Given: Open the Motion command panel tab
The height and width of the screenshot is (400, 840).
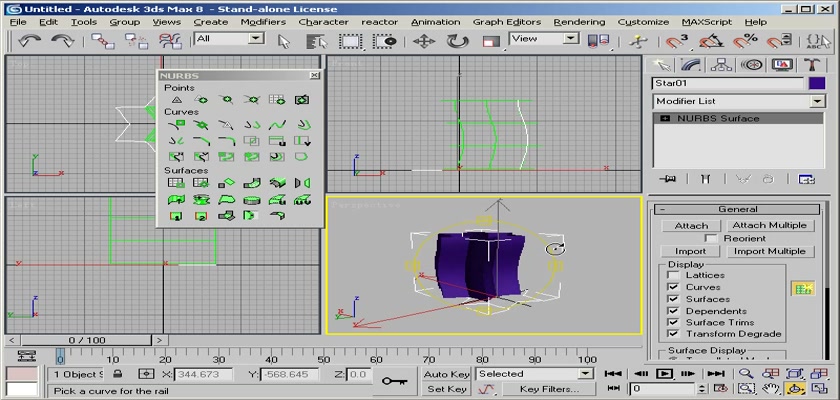Looking at the screenshot, I should (x=752, y=65).
